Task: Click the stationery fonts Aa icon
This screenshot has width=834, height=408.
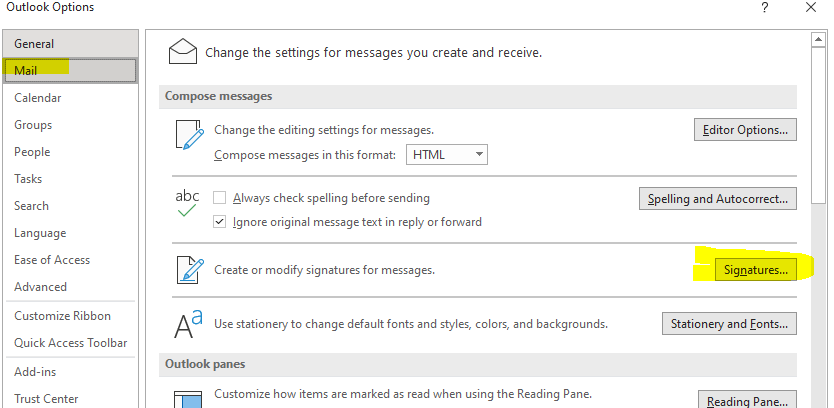Action: [188, 325]
